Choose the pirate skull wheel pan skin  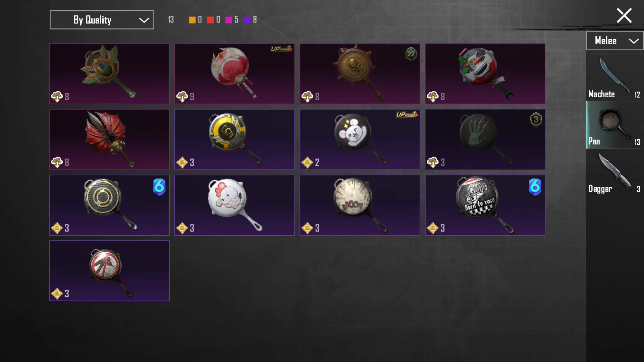click(x=360, y=73)
